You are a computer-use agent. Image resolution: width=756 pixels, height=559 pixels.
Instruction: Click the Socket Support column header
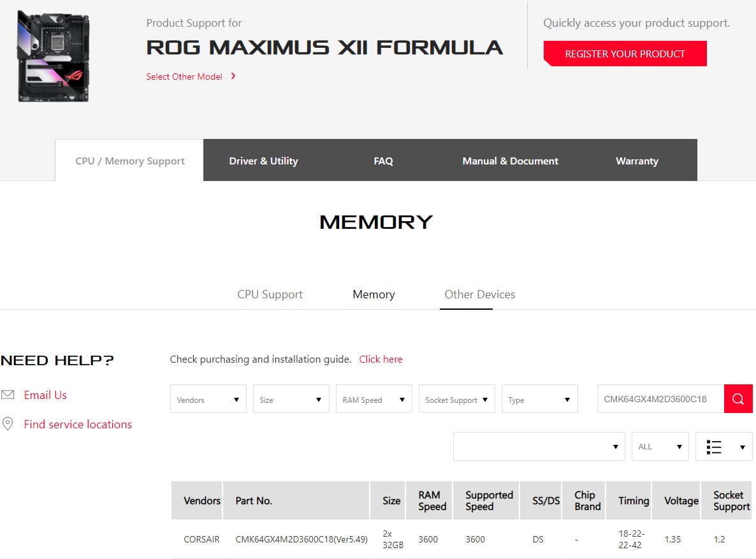727,500
